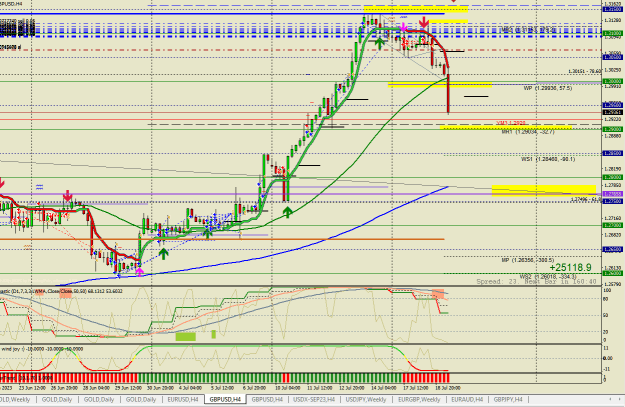Click the +25118.9 profit label

tap(570, 267)
